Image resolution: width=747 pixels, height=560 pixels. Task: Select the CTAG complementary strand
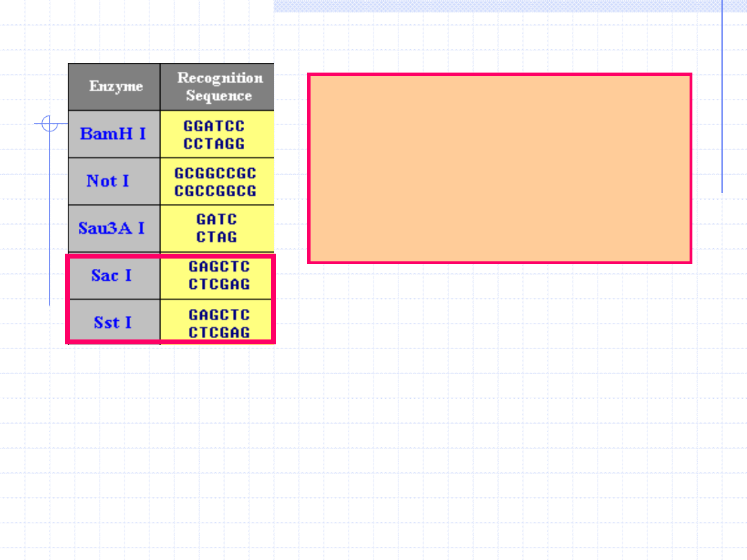[x=216, y=237]
